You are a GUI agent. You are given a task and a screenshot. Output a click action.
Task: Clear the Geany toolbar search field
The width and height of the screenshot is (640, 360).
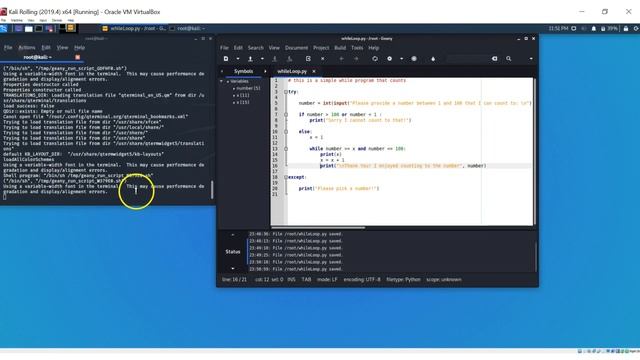(494, 59)
